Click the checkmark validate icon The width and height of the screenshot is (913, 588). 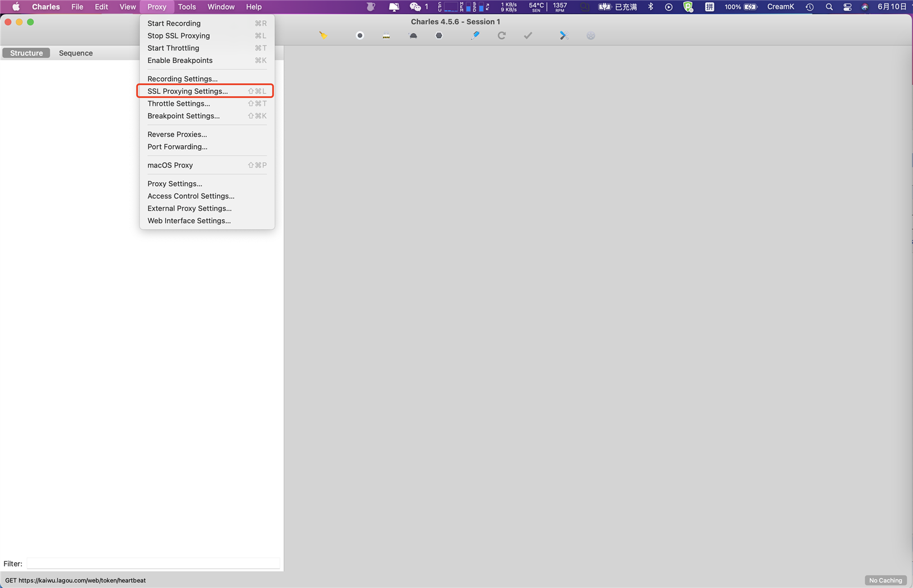528,35
